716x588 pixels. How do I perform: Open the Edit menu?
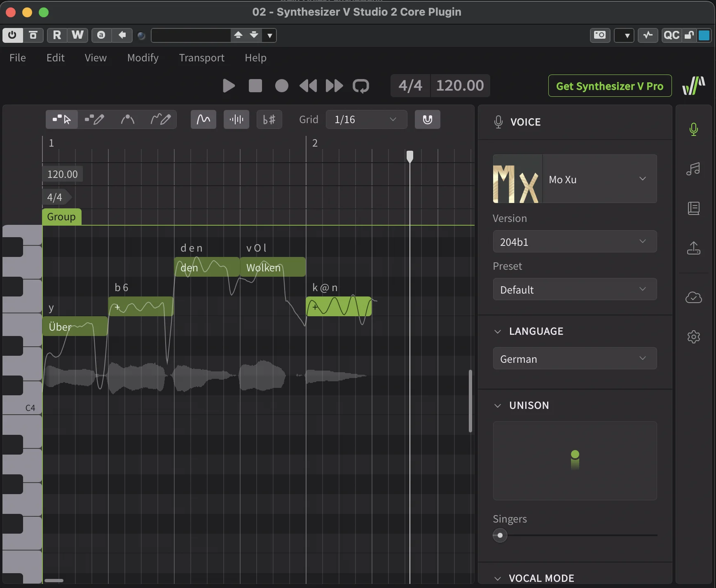[x=56, y=58]
